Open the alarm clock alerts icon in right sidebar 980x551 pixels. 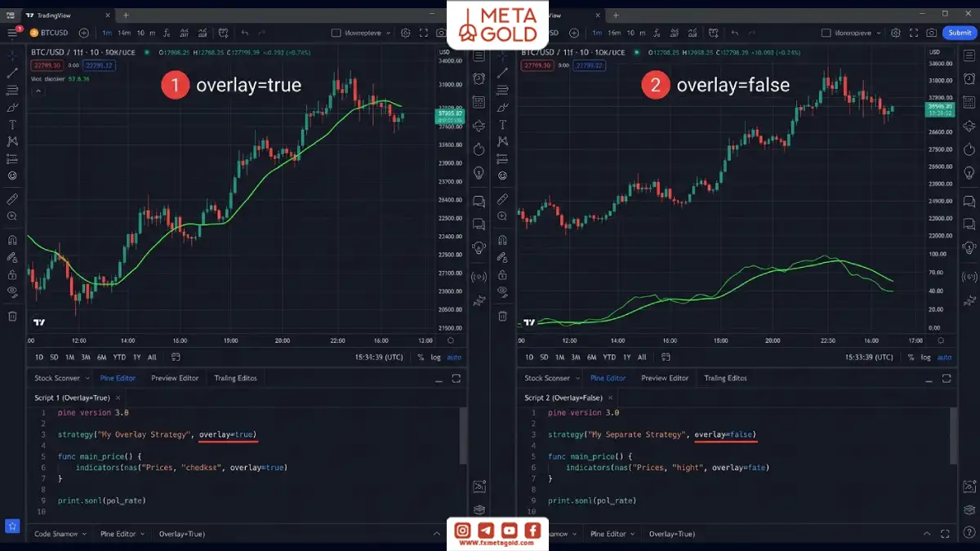[x=969, y=78]
